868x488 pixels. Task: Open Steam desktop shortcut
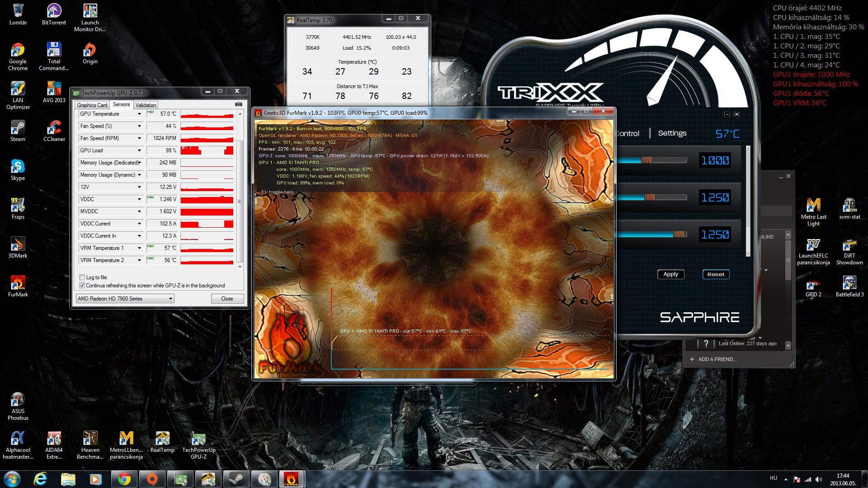[x=18, y=130]
